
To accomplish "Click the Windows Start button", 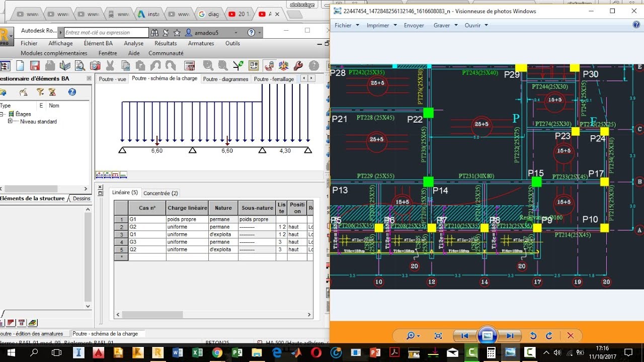I will (x=10, y=353).
